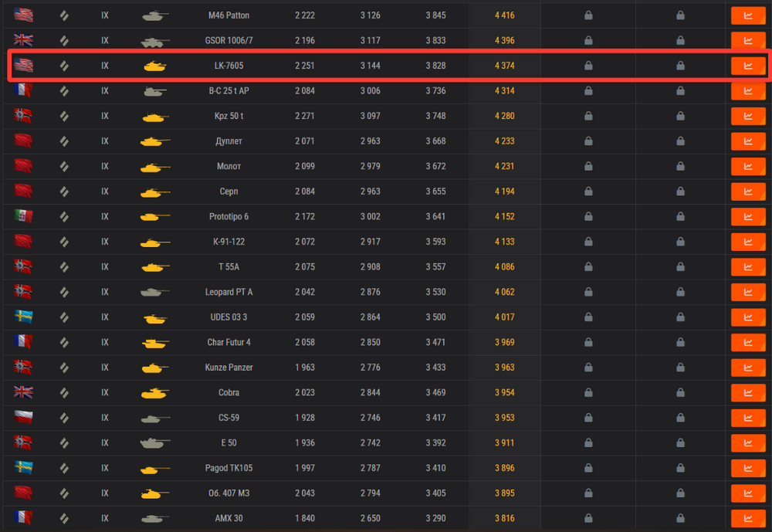Click the orange value 4 374 for LK-7605

[x=505, y=66]
